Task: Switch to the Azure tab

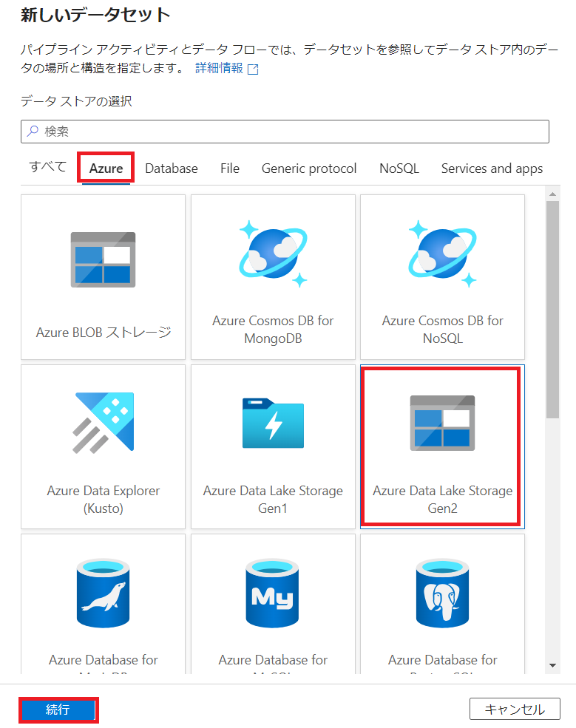Action: (x=106, y=168)
